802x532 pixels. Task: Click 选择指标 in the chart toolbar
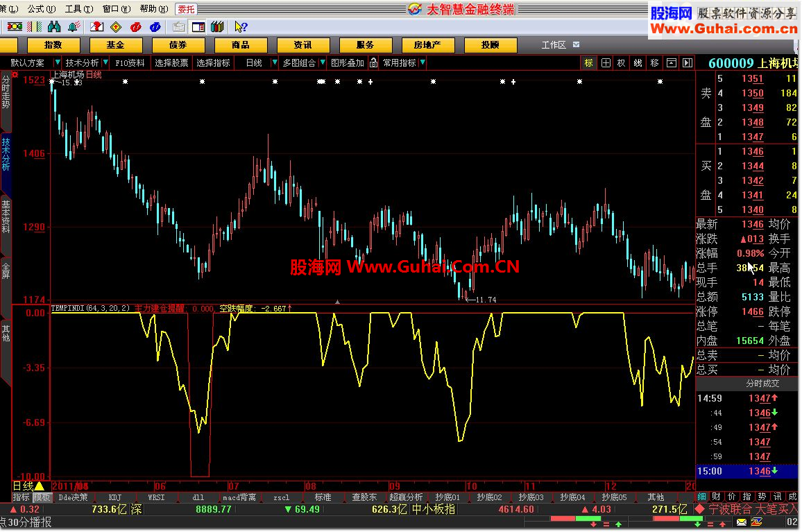point(213,63)
